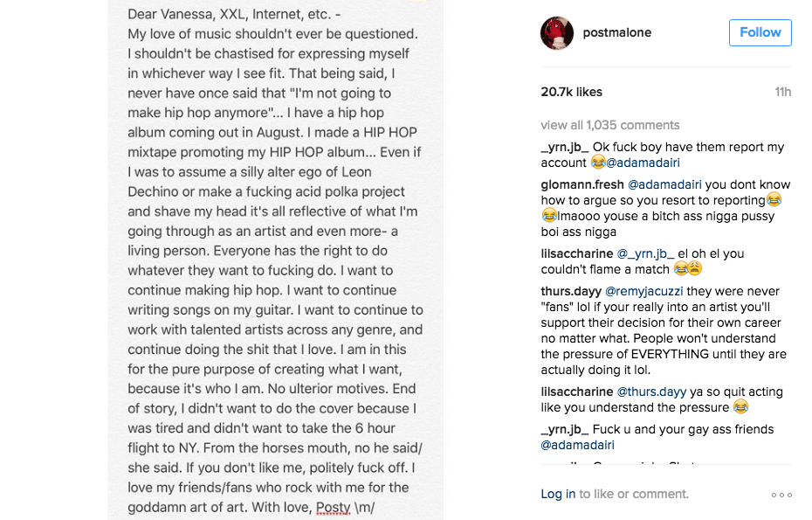The height and width of the screenshot is (520, 812).
Task: View the 20.7k likes list
Action: (571, 92)
